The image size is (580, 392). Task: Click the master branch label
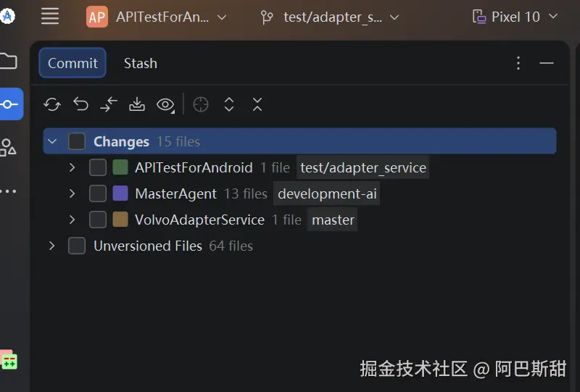pos(333,220)
